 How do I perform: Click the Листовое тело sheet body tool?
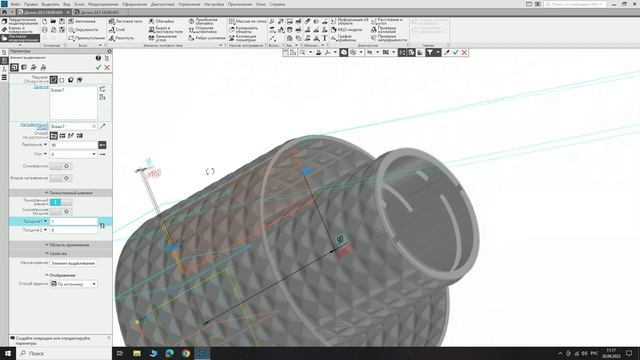tap(126, 21)
